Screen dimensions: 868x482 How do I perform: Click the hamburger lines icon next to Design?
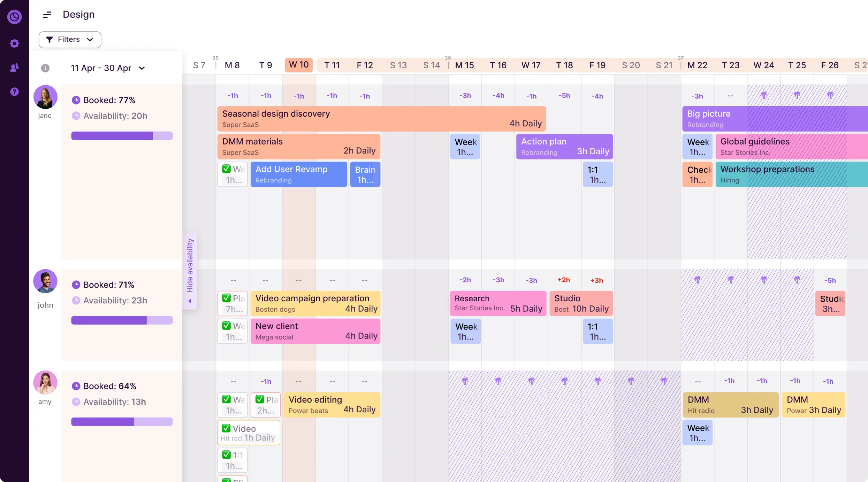point(47,14)
